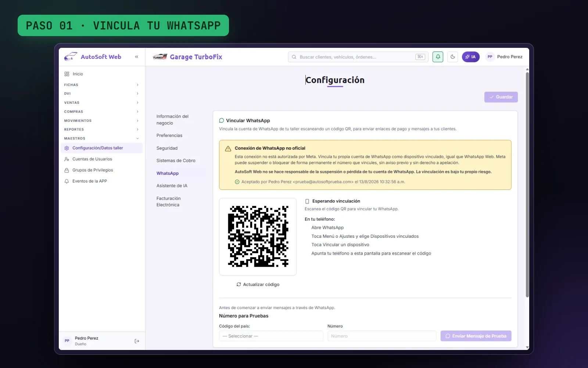588x368 pixels.
Task: Click the Garage TurboFix logo
Action: point(187,57)
